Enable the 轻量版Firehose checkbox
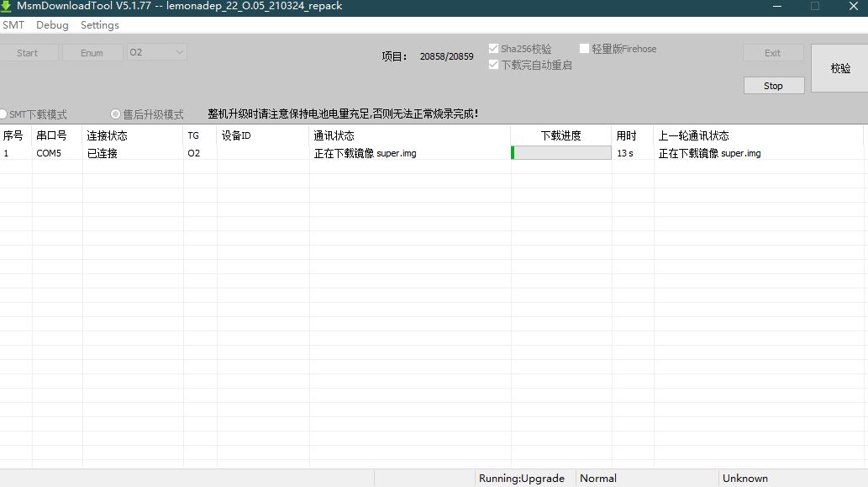Image resolution: width=868 pixels, height=487 pixels. pos(584,49)
